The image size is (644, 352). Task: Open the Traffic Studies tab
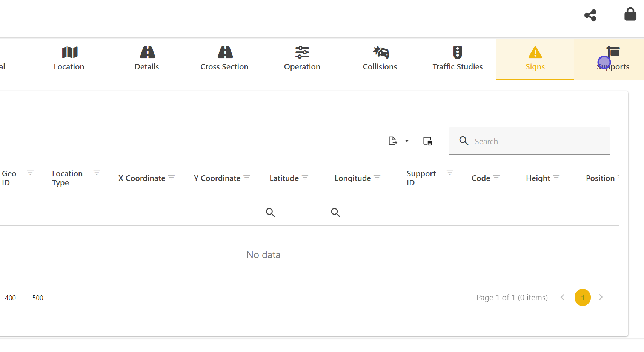(457, 59)
